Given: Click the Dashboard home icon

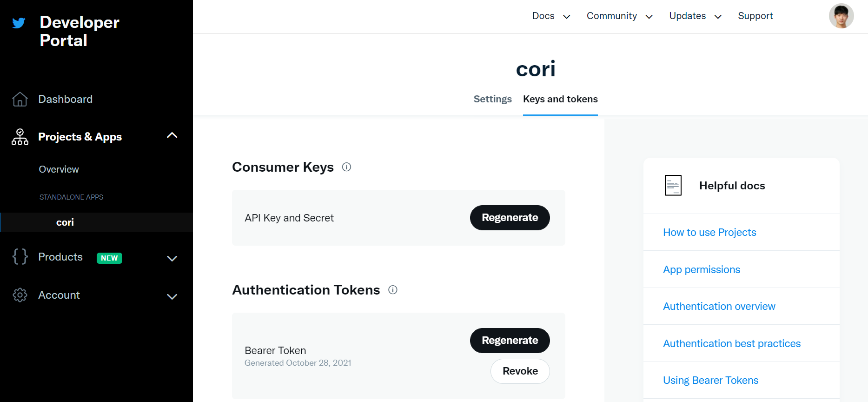Looking at the screenshot, I should [20, 99].
